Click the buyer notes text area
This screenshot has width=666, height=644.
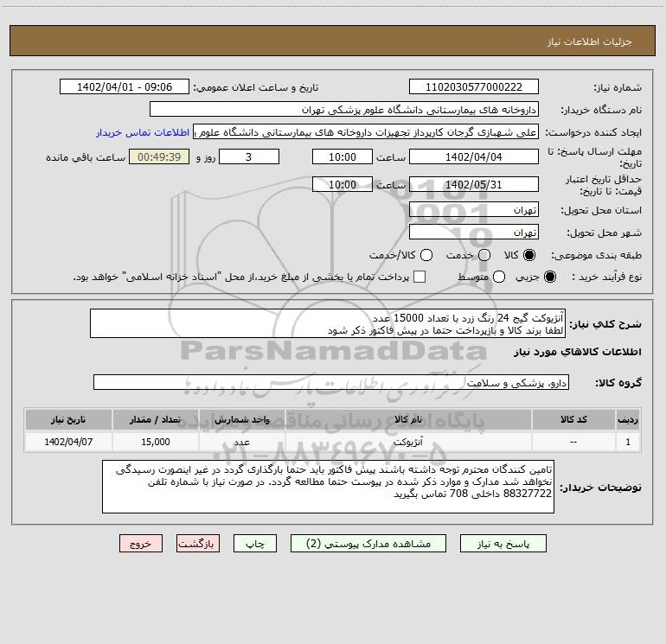(x=328, y=487)
